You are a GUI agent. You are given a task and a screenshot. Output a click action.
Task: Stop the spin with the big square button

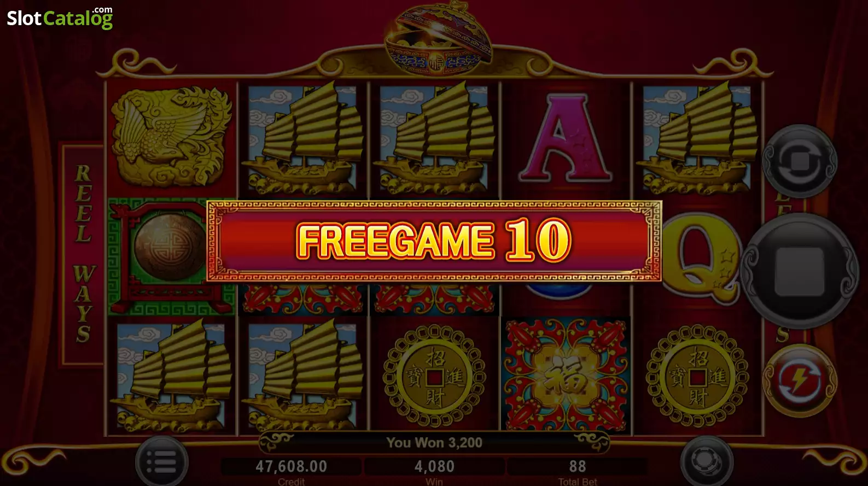point(800,271)
